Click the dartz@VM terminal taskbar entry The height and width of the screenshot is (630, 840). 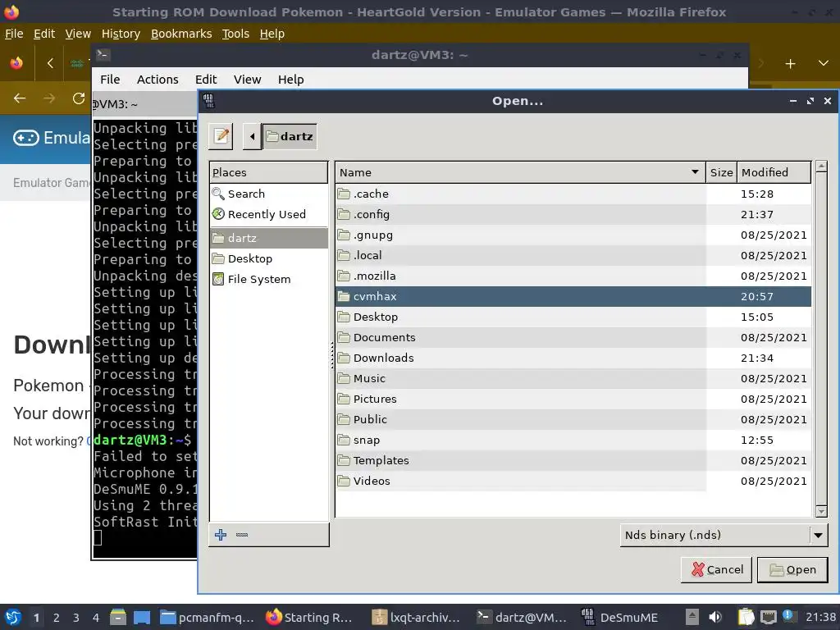[522, 618]
